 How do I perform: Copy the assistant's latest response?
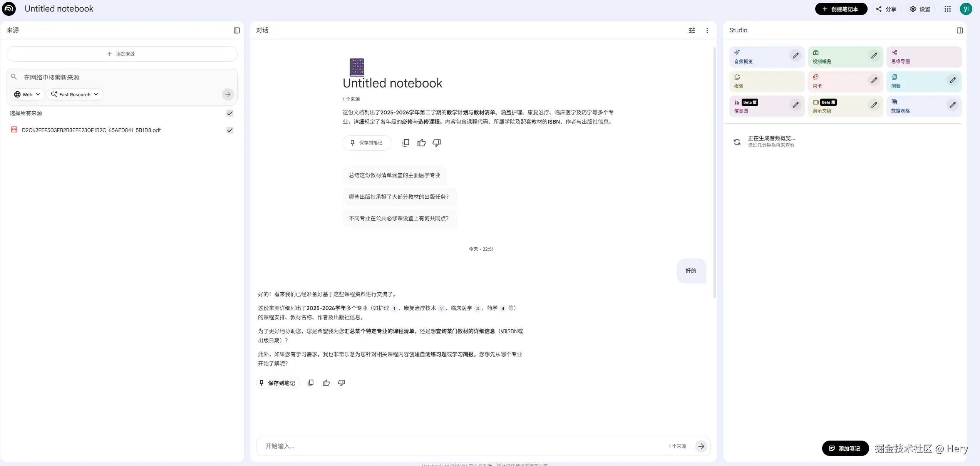coord(311,383)
